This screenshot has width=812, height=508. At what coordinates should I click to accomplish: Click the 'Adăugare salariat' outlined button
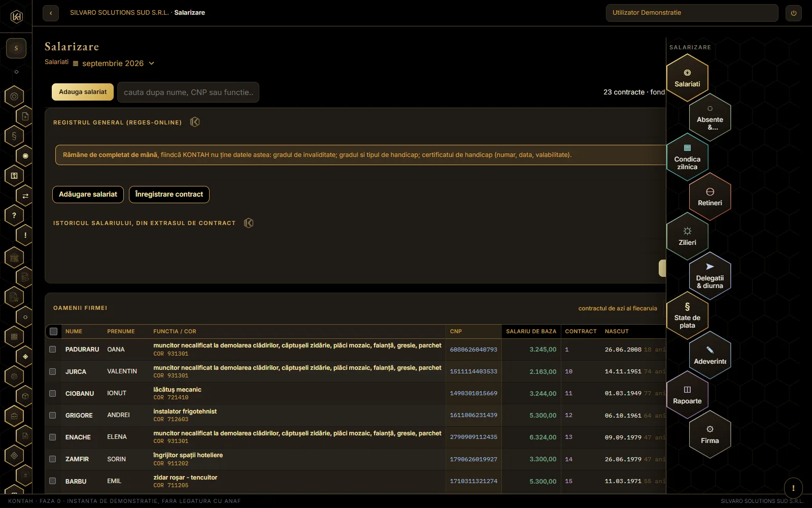pyautogui.click(x=88, y=195)
